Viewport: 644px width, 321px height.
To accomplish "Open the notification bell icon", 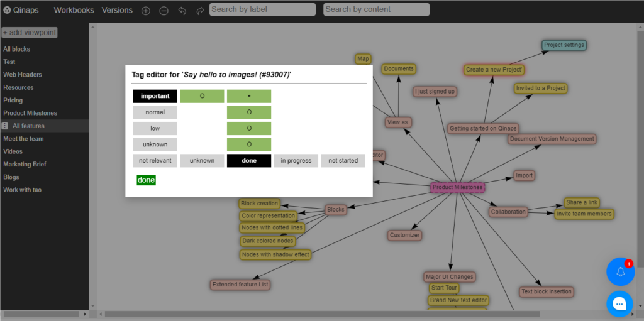I will (620, 272).
